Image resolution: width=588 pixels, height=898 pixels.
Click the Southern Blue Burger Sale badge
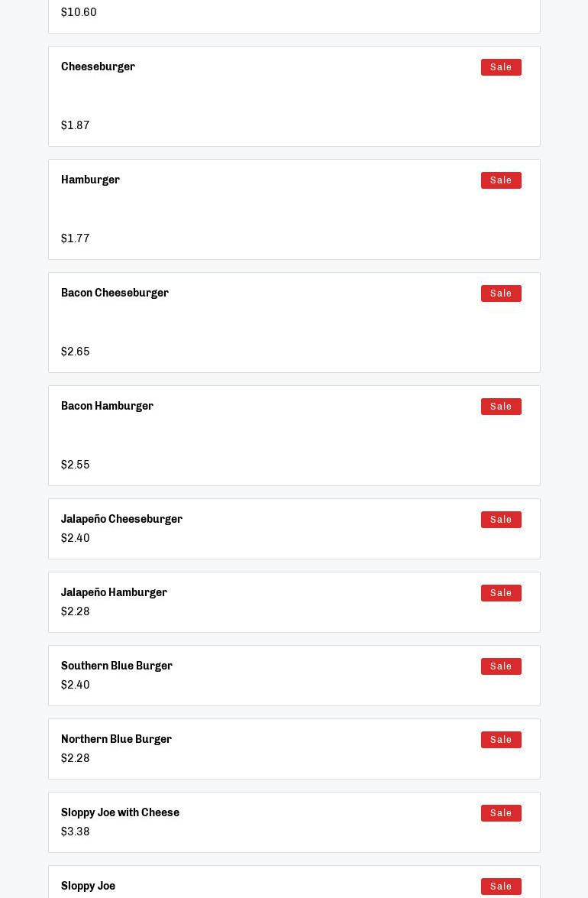501,666
